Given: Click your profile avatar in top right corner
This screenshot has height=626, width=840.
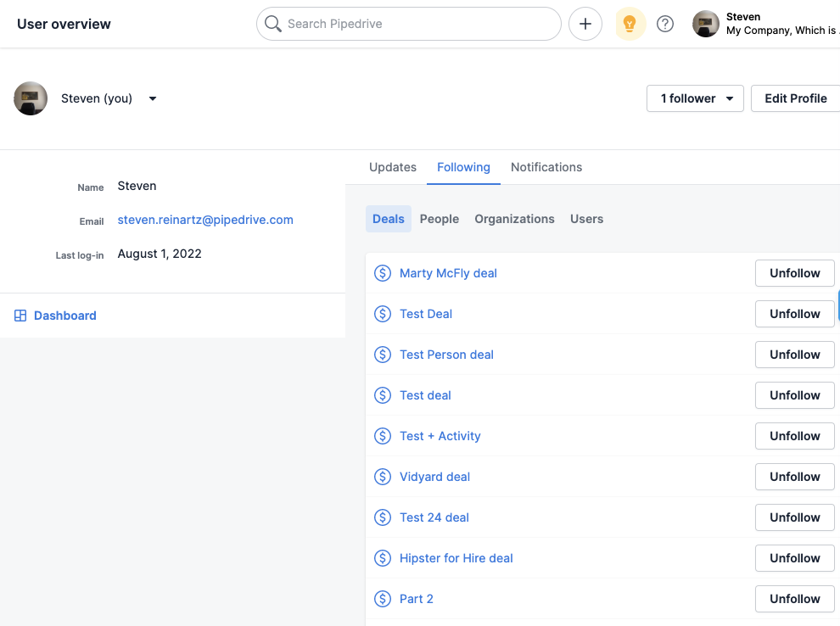Looking at the screenshot, I should tap(705, 24).
